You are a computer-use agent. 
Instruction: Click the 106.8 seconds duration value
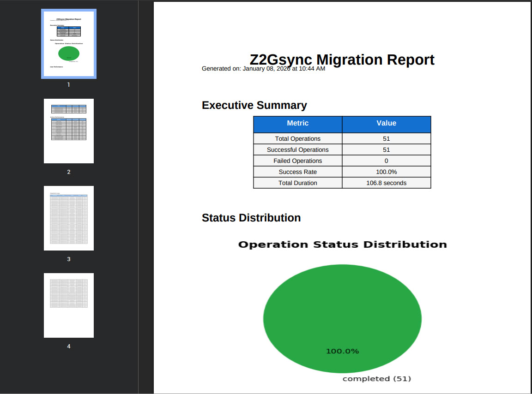[x=386, y=183]
